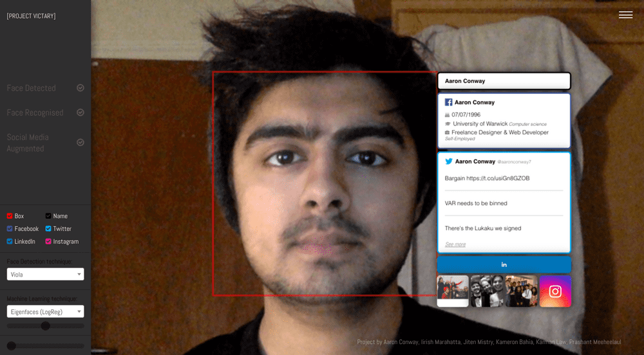Screen dimensions: 644x355
Task: Click the Facebook logo in profile card
Action: click(x=448, y=102)
